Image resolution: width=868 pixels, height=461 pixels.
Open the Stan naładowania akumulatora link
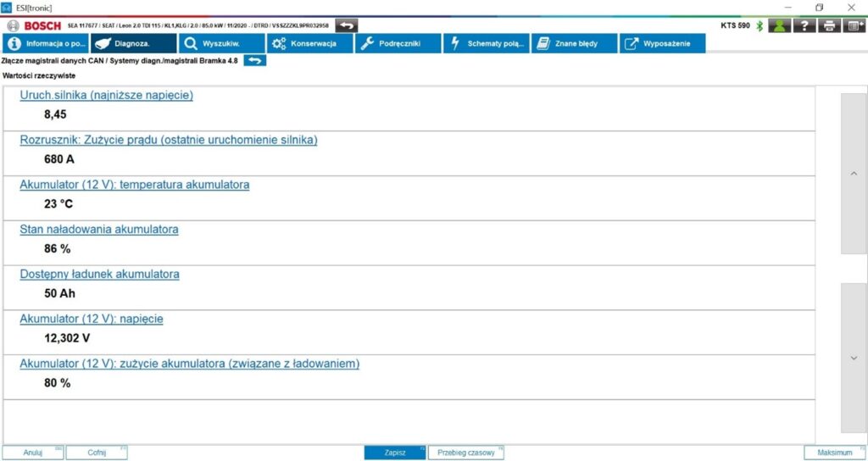[99, 229]
